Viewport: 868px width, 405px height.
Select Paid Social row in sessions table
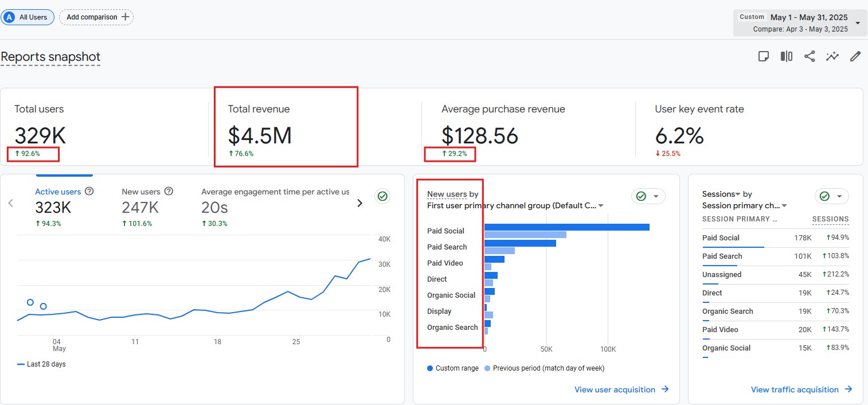(776, 238)
